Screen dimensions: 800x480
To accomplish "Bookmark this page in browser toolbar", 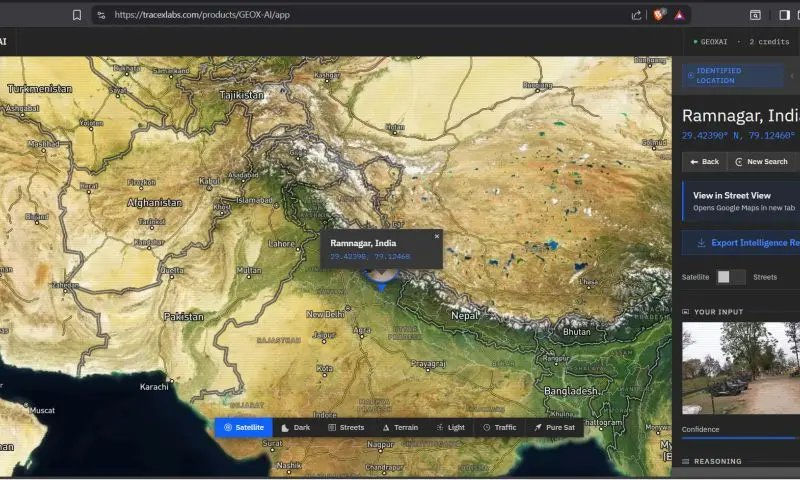I will (x=77, y=15).
